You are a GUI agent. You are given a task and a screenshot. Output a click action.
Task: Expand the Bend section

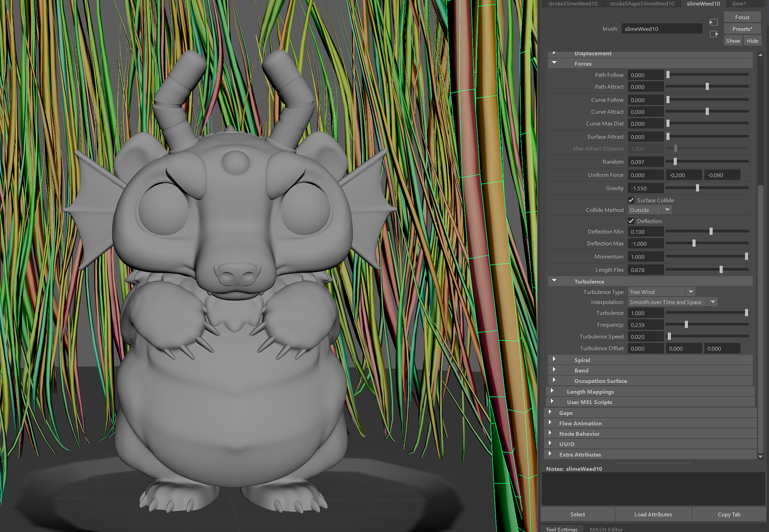click(x=554, y=370)
